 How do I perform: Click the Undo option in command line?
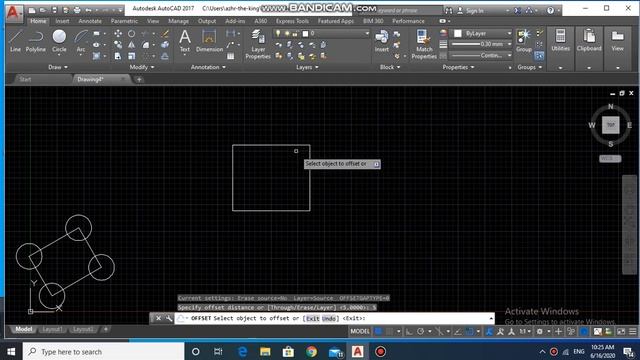pyautogui.click(x=329, y=318)
